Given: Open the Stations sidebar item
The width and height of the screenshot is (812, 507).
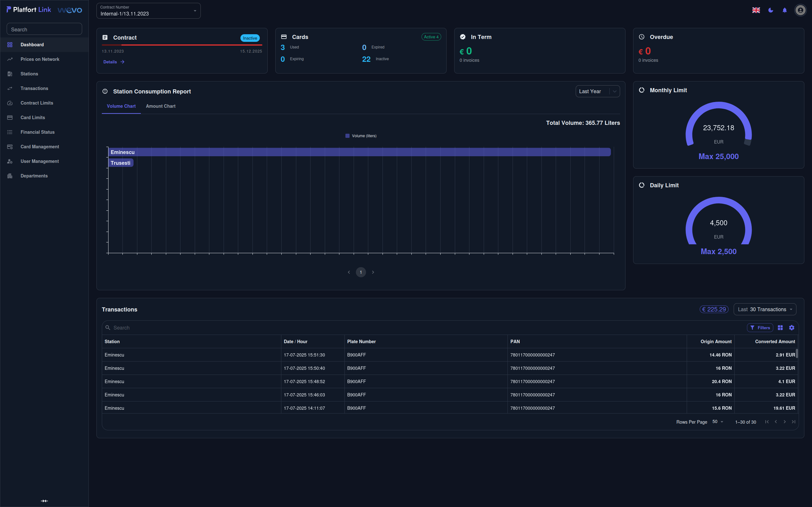Looking at the screenshot, I should tap(29, 74).
